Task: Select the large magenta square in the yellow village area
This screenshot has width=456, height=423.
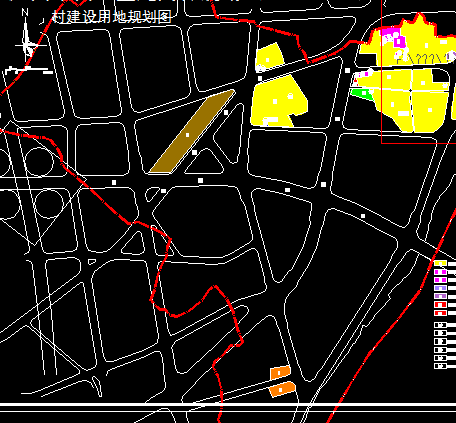Action: pos(400,42)
